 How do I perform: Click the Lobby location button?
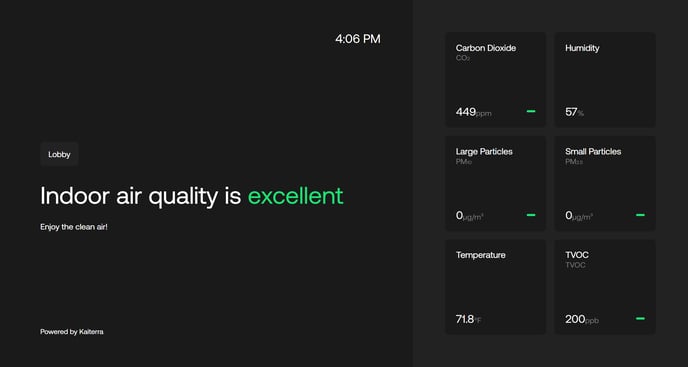(x=59, y=154)
